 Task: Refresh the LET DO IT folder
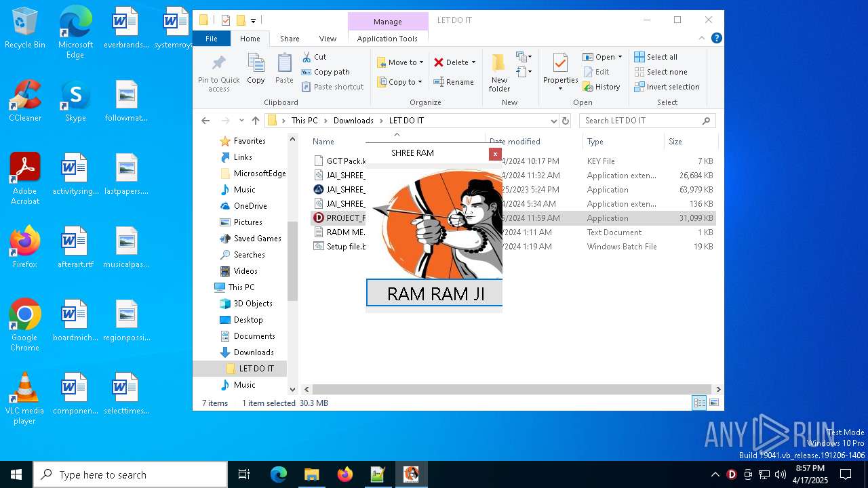tap(566, 121)
